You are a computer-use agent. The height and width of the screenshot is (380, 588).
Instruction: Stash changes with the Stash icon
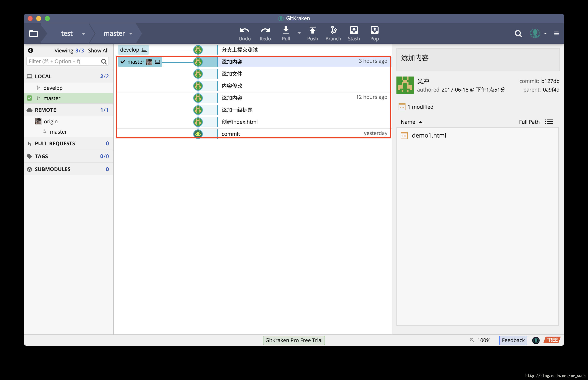click(x=354, y=31)
